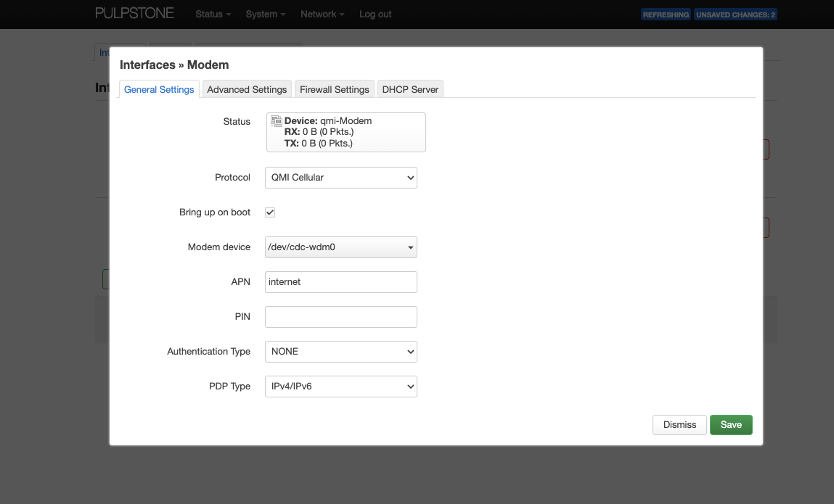The width and height of the screenshot is (834, 504).
Task: Save the Modem interface settings
Action: [x=731, y=425]
